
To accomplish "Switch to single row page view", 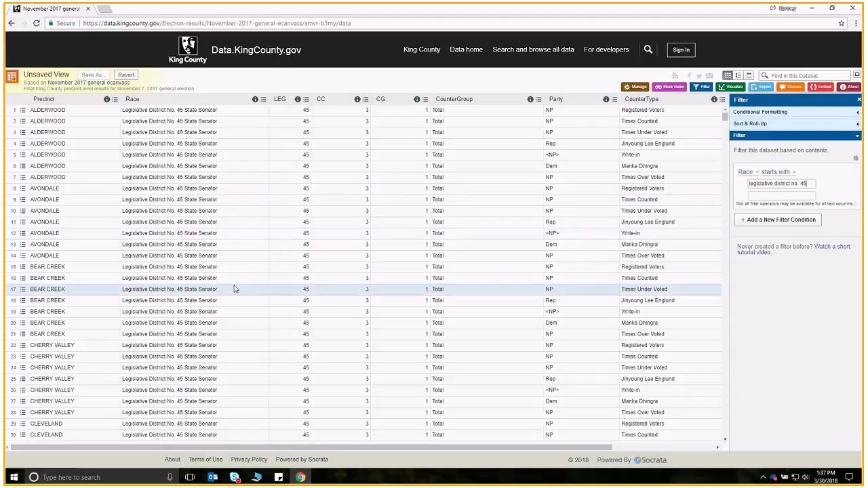I will coord(749,75).
